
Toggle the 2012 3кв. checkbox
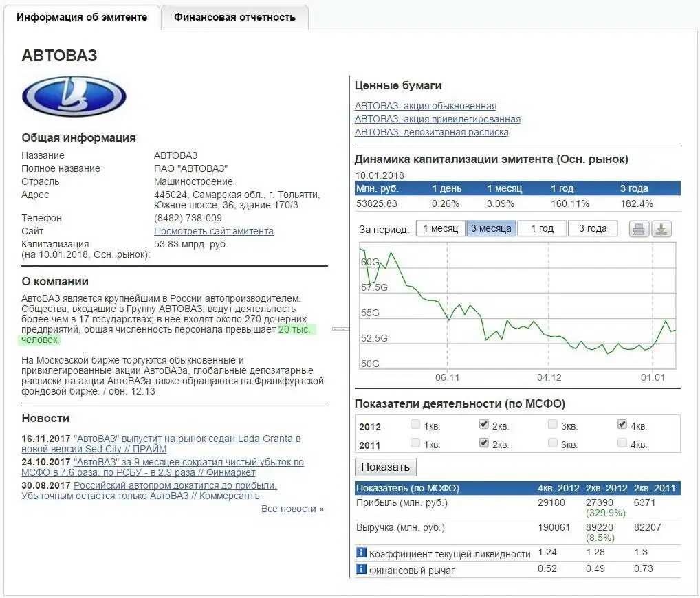[x=553, y=424]
